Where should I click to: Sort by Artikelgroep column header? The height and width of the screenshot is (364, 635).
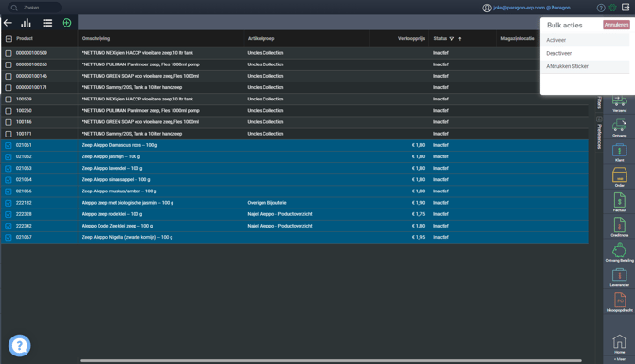[x=262, y=39]
